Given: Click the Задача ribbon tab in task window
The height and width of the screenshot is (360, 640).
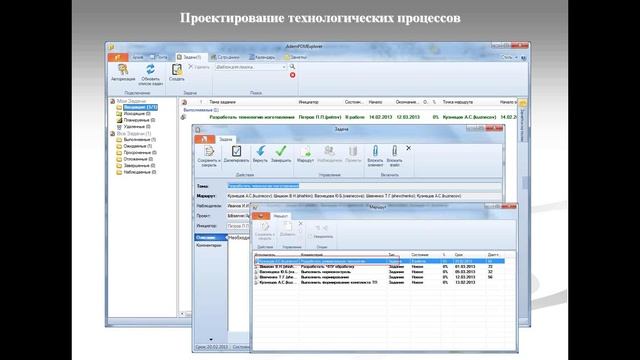Looking at the screenshot, I should tap(225, 139).
